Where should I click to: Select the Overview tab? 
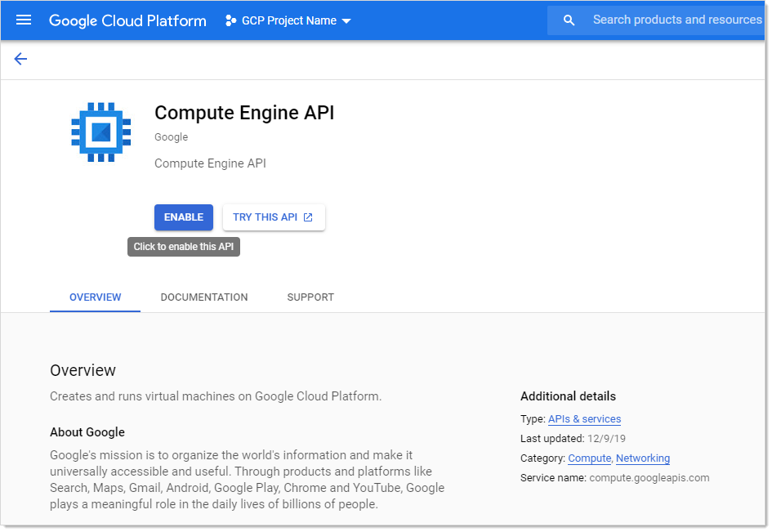95,297
